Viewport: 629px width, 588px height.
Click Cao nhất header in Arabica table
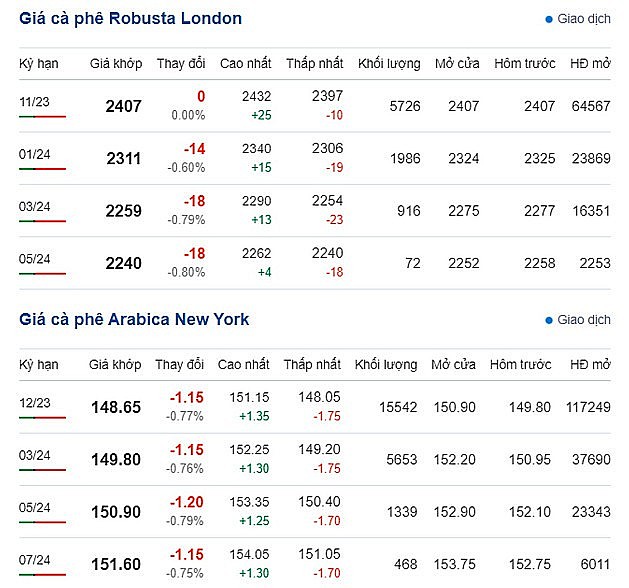(243, 364)
